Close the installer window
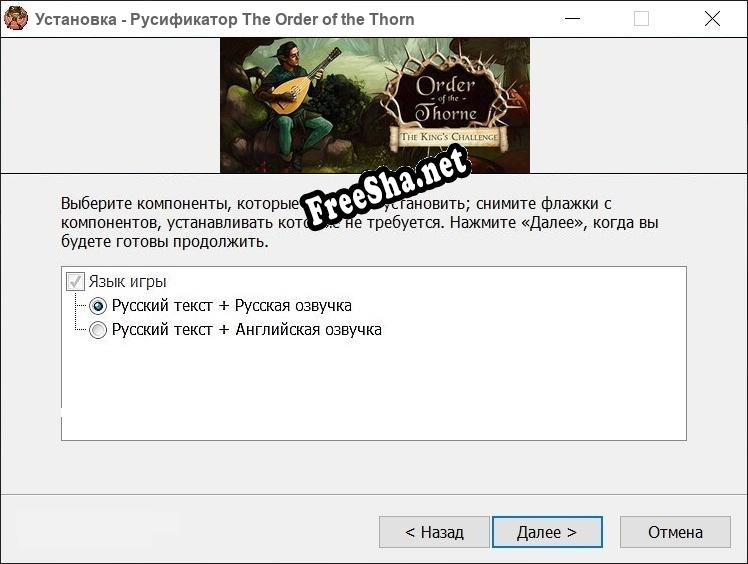748x564 pixels. coord(712,19)
